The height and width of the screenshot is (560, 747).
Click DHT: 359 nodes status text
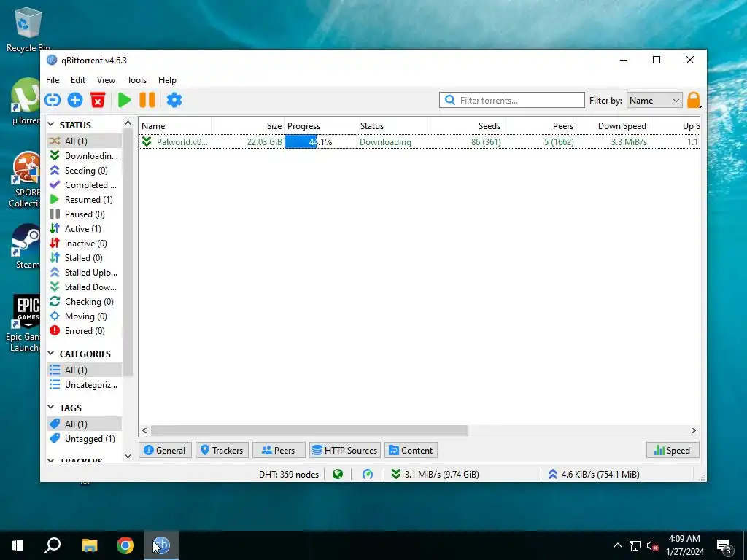coord(289,474)
